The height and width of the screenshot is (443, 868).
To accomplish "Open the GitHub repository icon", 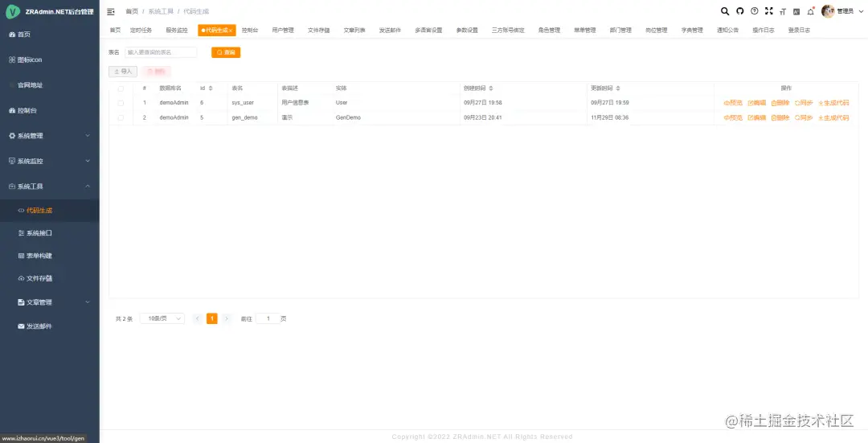I will 740,11.
